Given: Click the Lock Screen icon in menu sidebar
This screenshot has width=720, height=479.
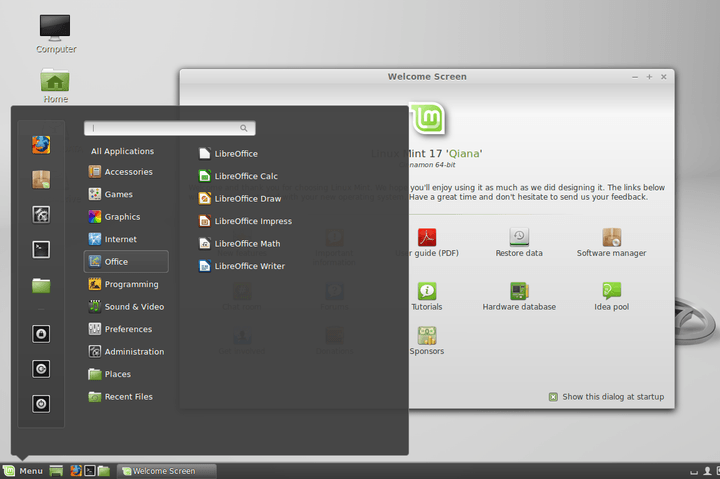Looking at the screenshot, I should [41, 334].
